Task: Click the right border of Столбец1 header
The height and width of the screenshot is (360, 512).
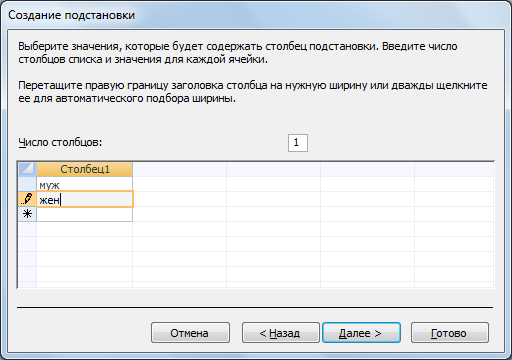Action: click(x=132, y=169)
